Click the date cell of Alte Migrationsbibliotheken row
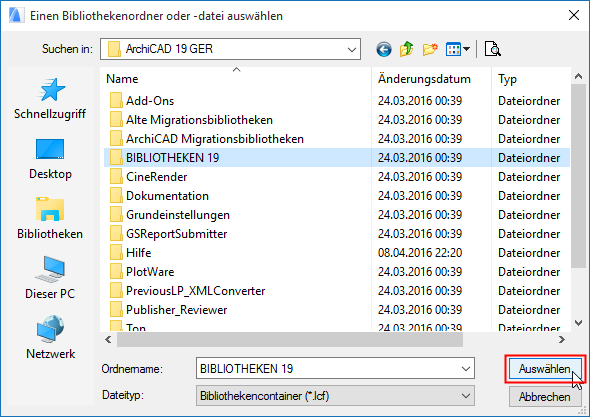The image size is (590, 417). [420, 120]
